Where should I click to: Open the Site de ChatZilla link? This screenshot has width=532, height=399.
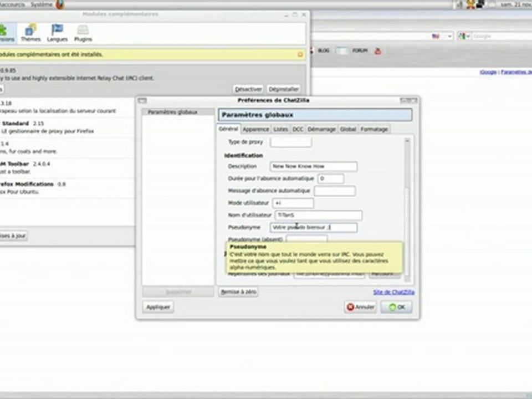[x=393, y=292]
